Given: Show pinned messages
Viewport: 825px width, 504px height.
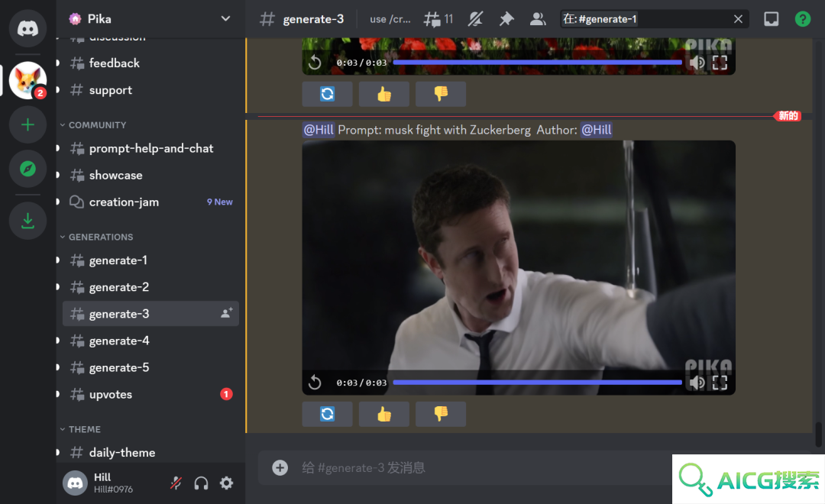Looking at the screenshot, I should (x=506, y=19).
